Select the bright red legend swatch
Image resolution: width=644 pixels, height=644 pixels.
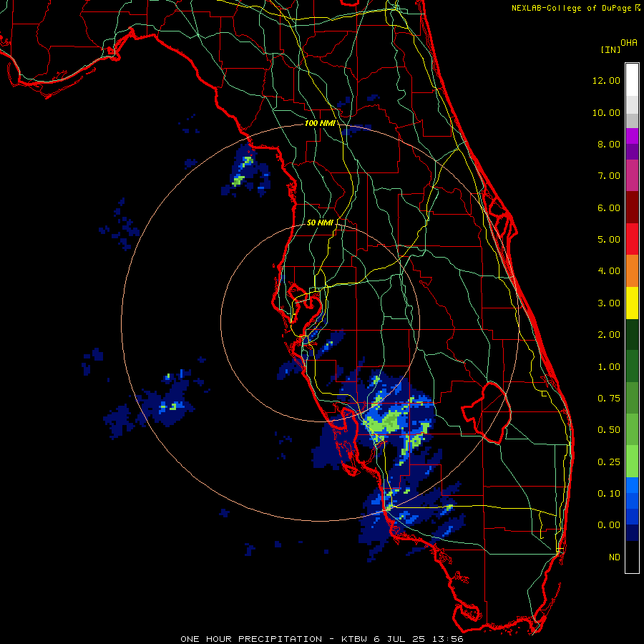[632, 239]
